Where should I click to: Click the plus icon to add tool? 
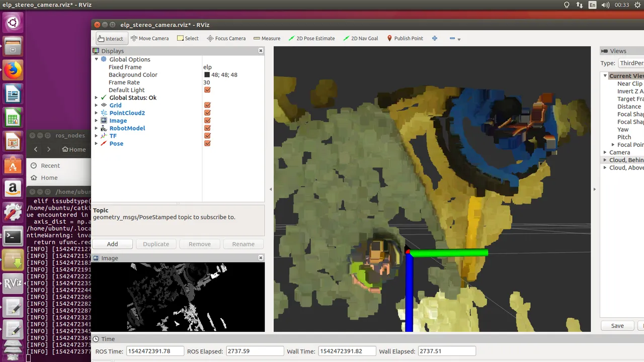[x=435, y=38]
